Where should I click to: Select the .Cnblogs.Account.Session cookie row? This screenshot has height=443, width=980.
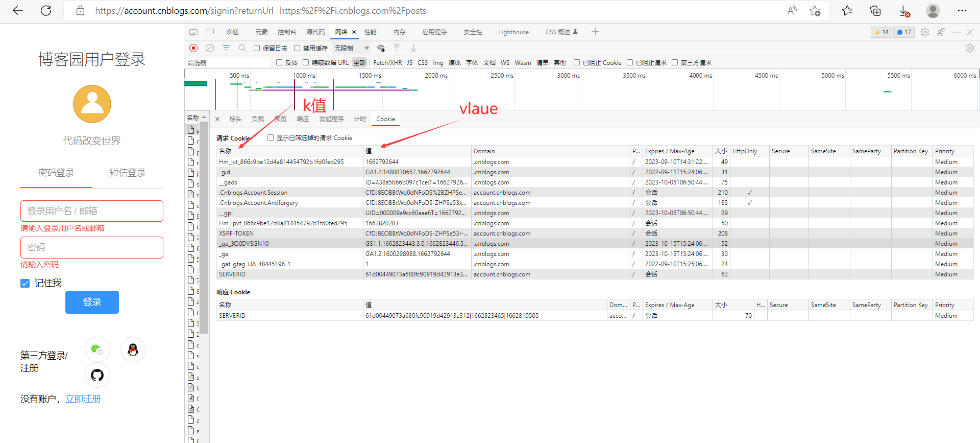pyautogui.click(x=595, y=193)
